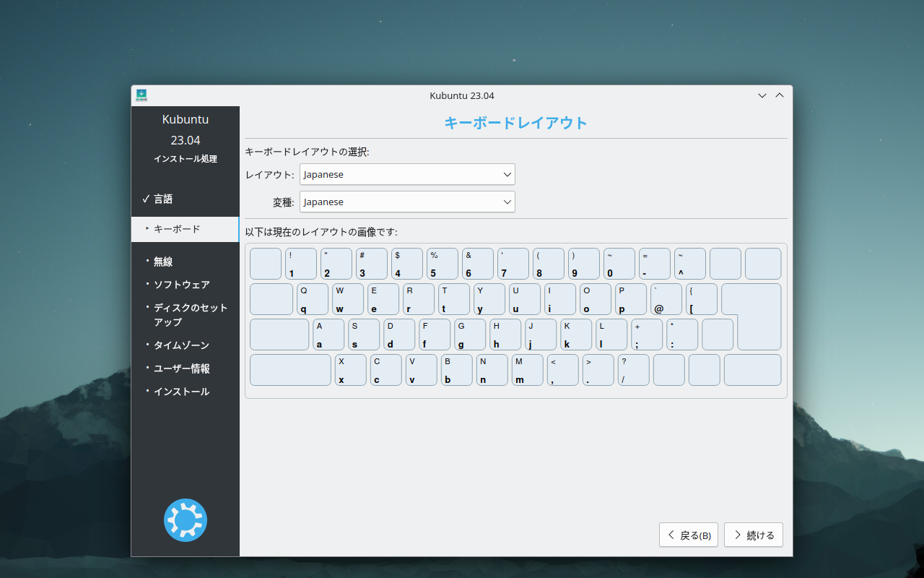The height and width of the screenshot is (578, 924).
Task: Click the , comma key in the preview
Action: point(563,370)
